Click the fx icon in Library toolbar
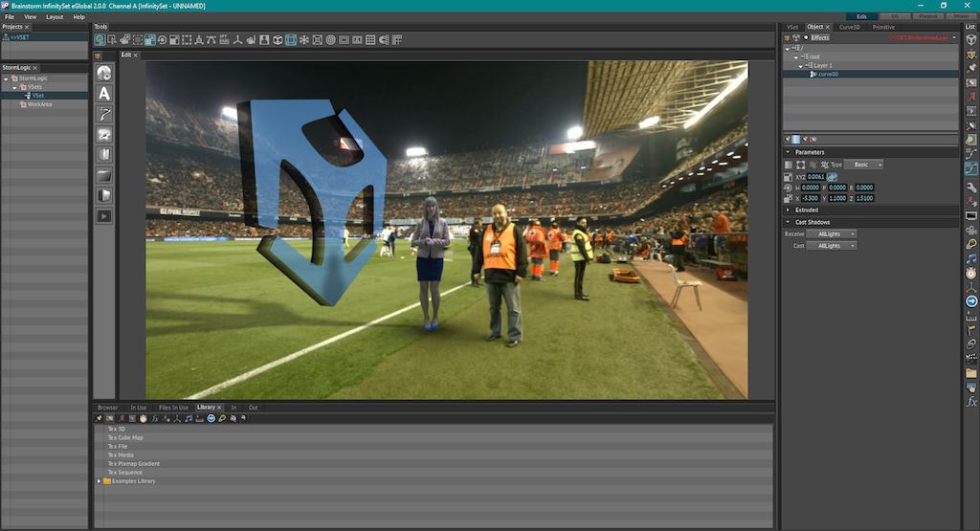This screenshot has height=531, width=980. point(154,418)
